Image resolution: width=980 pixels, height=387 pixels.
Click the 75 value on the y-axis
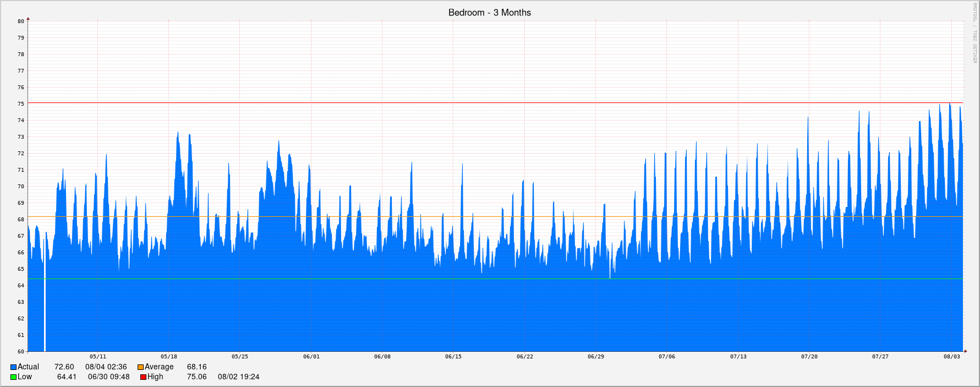click(21, 104)
